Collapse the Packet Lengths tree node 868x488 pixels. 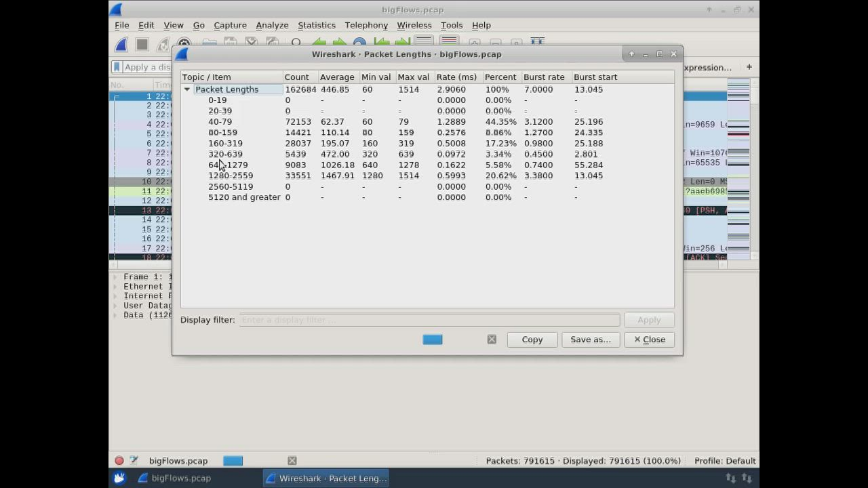coord(187,89)
